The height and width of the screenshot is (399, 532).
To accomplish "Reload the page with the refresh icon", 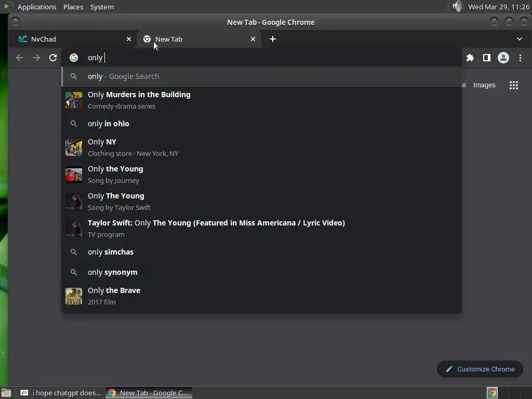I will tap(53, 58).
